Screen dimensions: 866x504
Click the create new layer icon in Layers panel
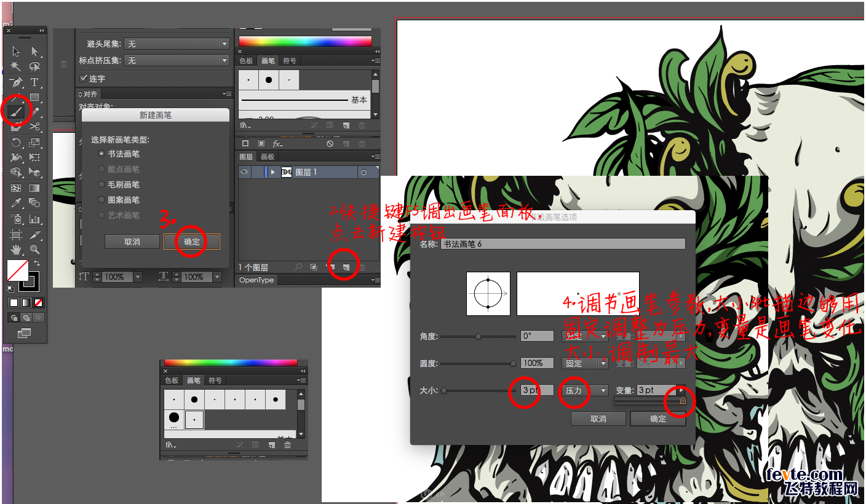pos(346,267)
